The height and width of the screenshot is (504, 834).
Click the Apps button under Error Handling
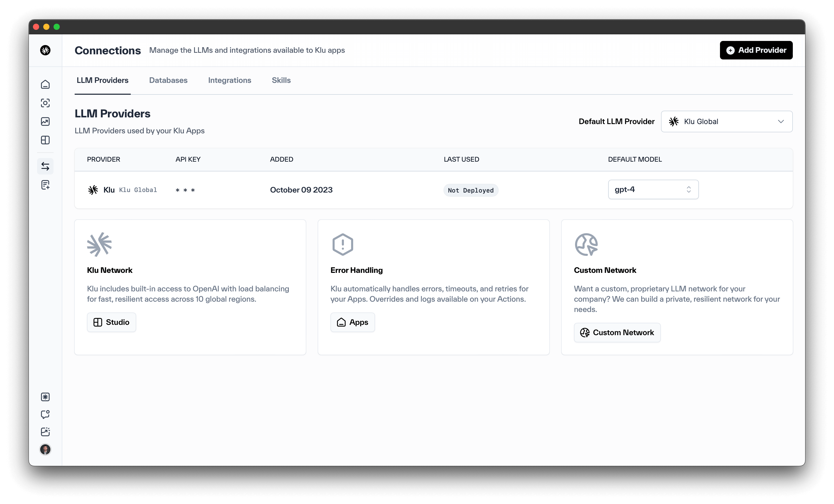(x=352, y=322)
